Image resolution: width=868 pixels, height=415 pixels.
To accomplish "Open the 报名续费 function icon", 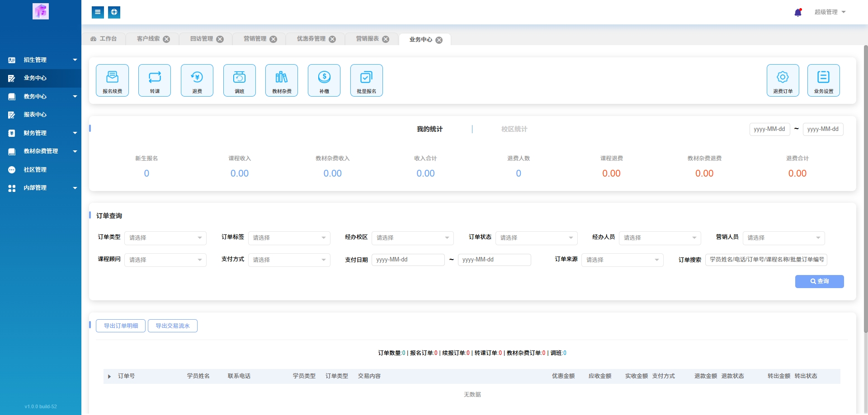I will pyautogui.click(x=112, y=80).
